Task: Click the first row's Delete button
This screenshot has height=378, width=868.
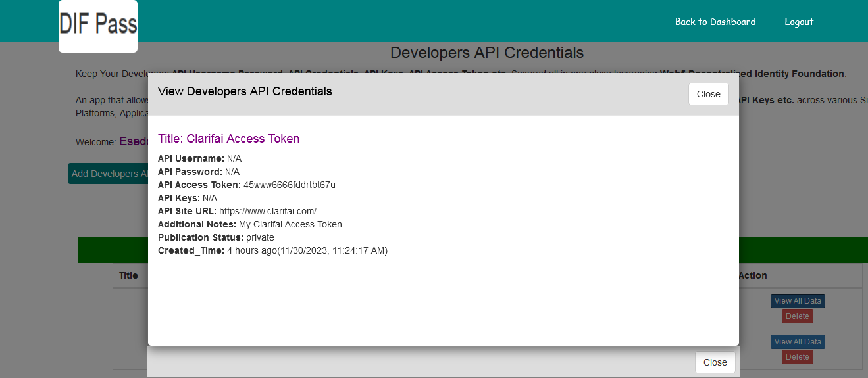Action: (x=798, y=316)
